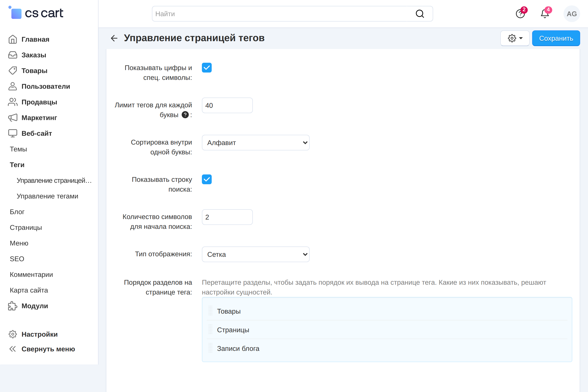Open SEO in the sidebar
Screen dimensions: 588x392
tap(17, 259)
